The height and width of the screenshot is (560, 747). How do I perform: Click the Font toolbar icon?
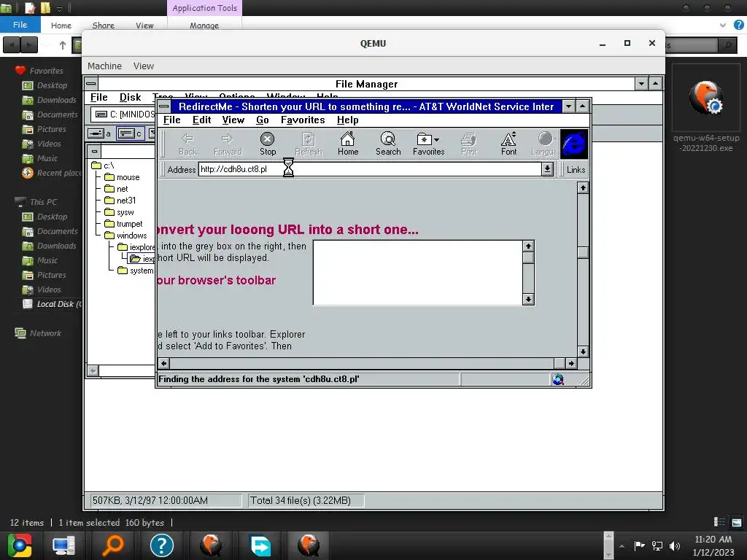point(508,144)
